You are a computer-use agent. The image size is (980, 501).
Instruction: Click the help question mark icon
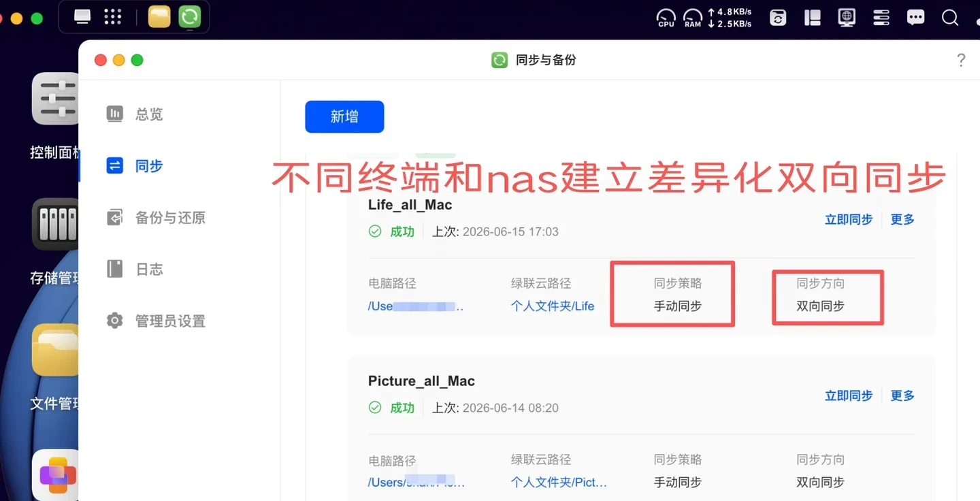click(x=961, y=60)
